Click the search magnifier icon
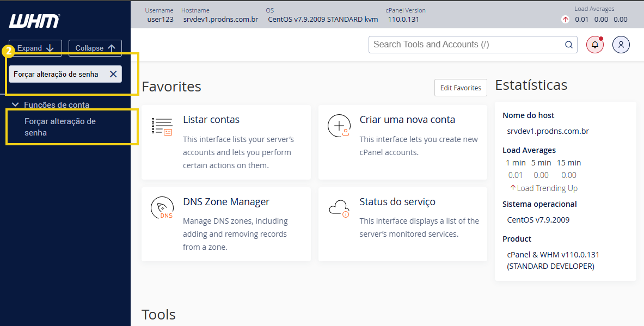 pyautogui.click(x=569, y=45)
